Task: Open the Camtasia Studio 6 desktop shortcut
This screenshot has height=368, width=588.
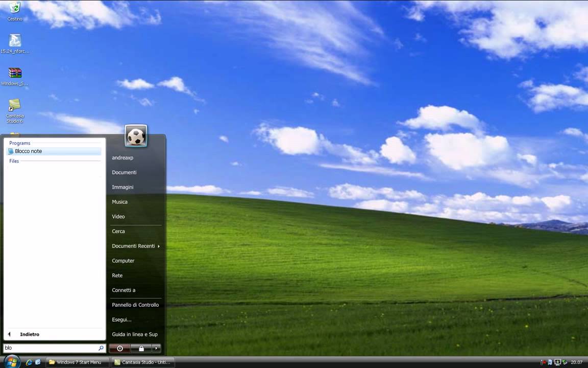Action: [x=15, y=111]
